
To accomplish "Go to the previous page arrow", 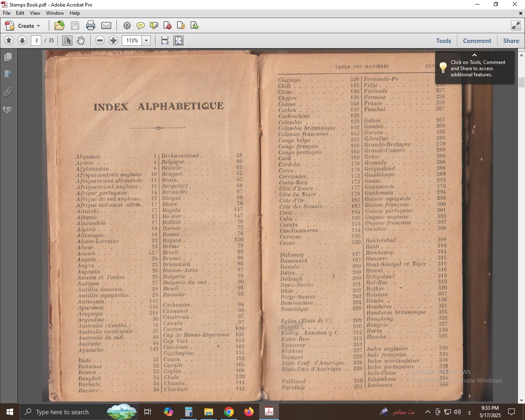I will (x=9, y=41).
